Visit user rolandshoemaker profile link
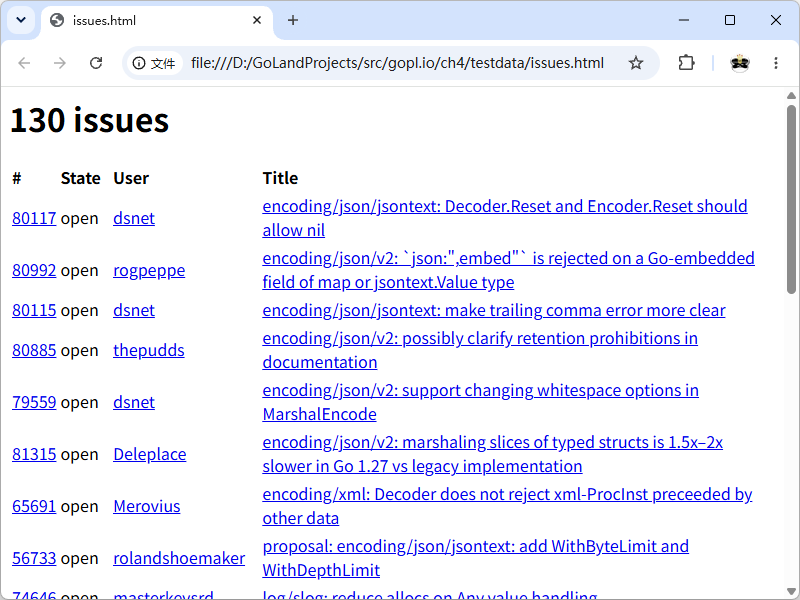Viewport: 800px width, 600px height. pyautogui.click(x=179, y=559)
